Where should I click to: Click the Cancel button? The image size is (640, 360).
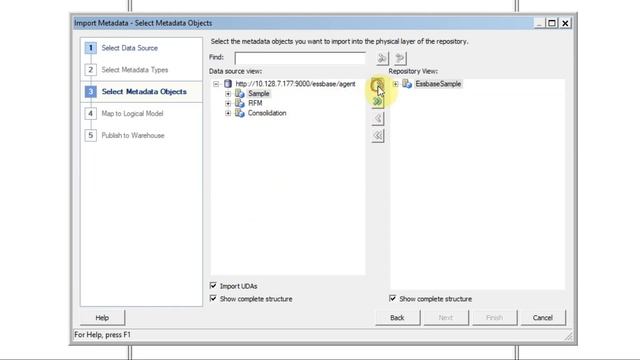[543, 318]
